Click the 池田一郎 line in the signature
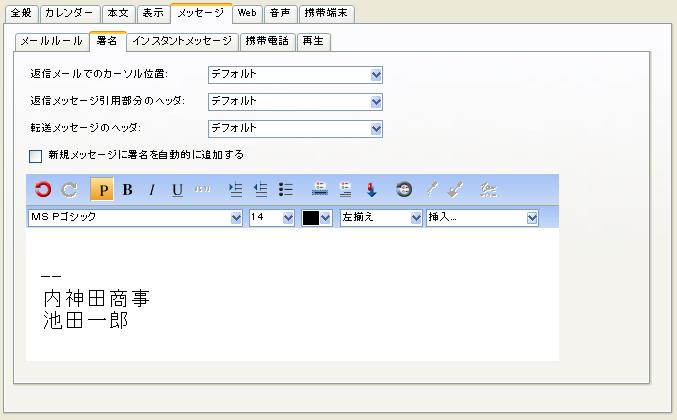Image resolution: width=677 pixels, height=420 pixels. [x=85, y=321]
